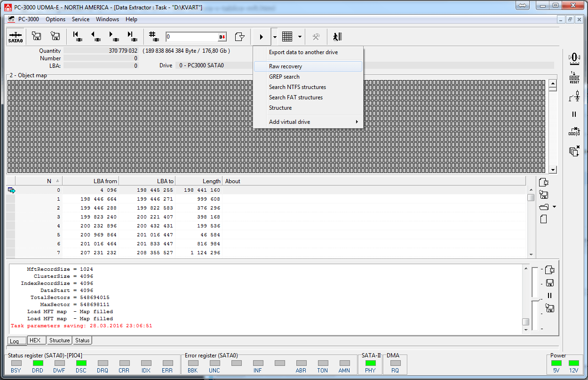The width and height of the screenshot is (588, 380).
Task: Click the SATA0 port icon in toolbar
Action: [x=16, y=37]
